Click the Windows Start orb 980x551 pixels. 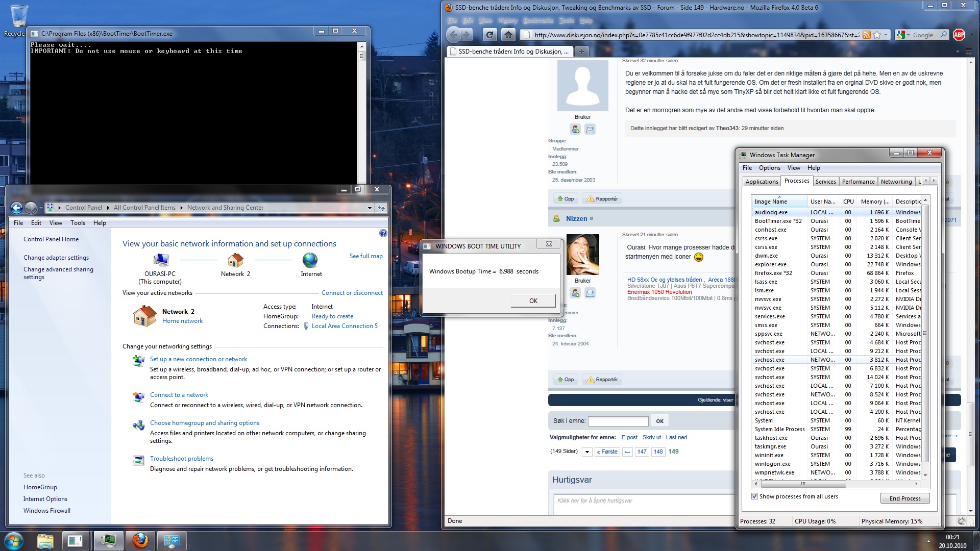click(14, 540)
